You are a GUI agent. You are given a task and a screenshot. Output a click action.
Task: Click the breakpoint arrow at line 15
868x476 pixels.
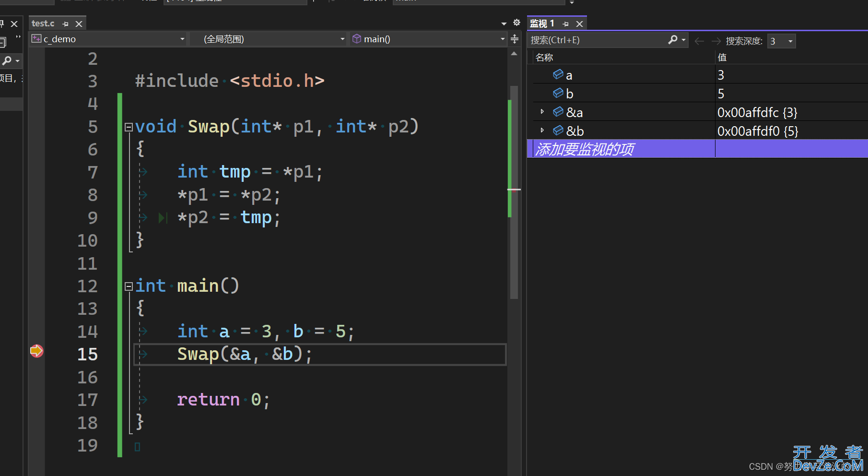[x=36, y=351]
